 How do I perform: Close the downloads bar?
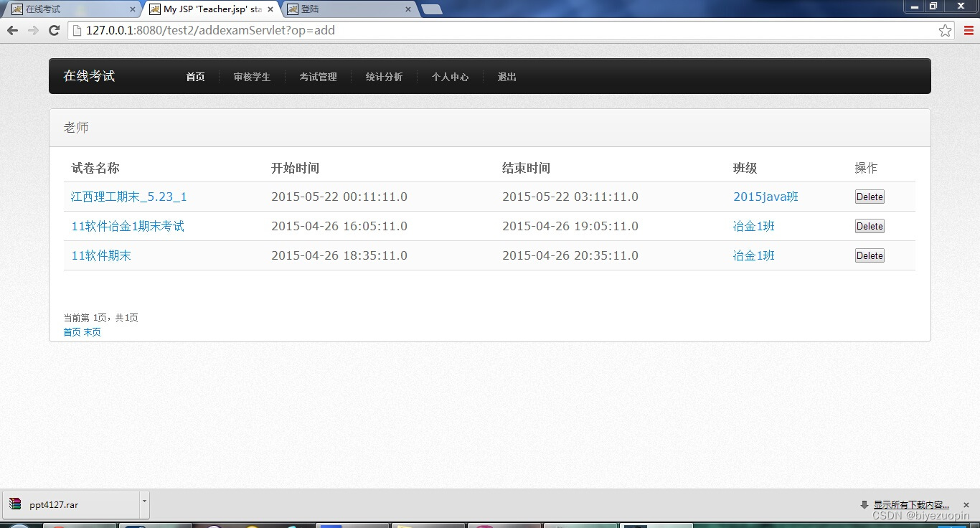[966, 505]
